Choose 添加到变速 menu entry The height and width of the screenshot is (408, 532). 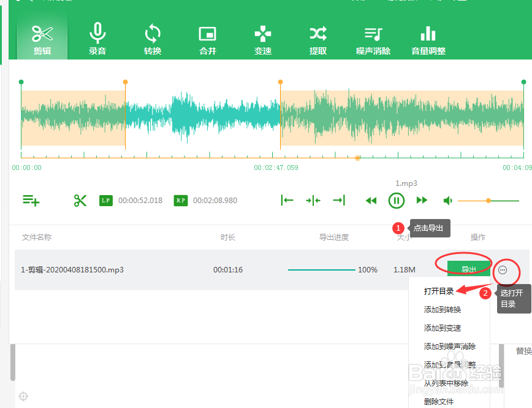pos(442,328)
